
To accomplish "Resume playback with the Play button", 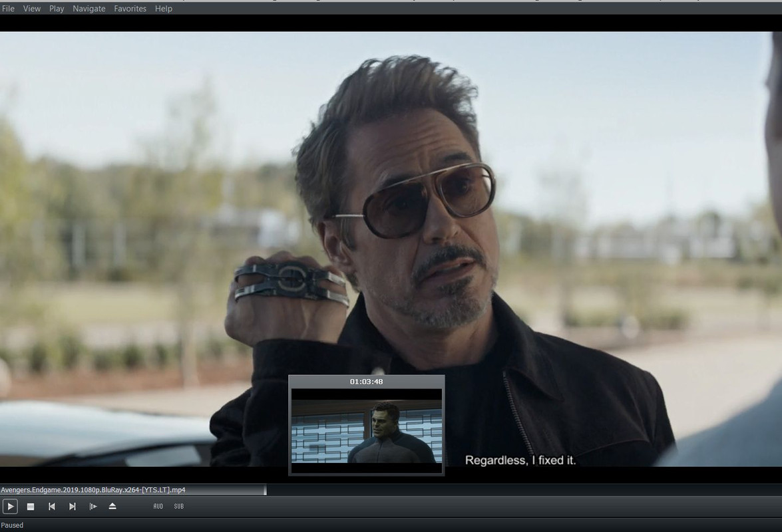I will (x=10, y=506).
